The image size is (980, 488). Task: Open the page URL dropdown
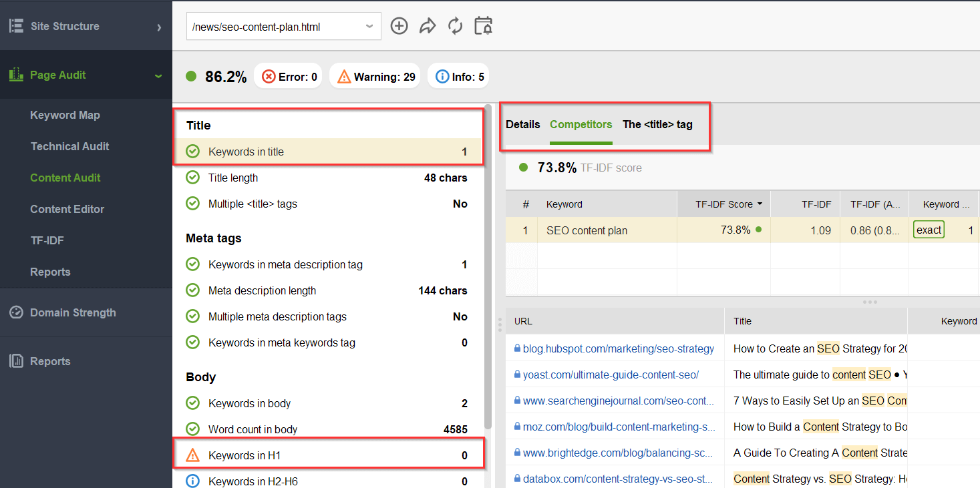click(369, 27)
